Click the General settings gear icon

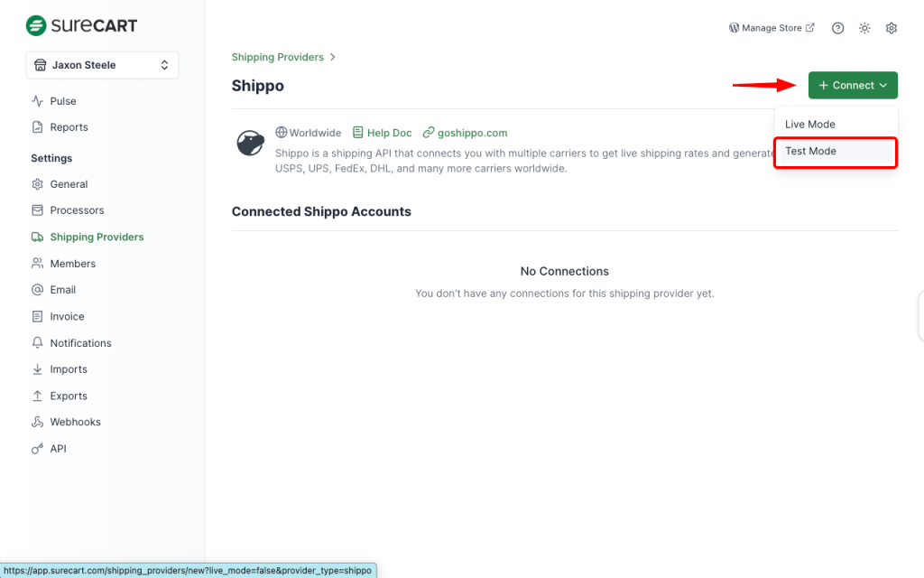[37, 184]
